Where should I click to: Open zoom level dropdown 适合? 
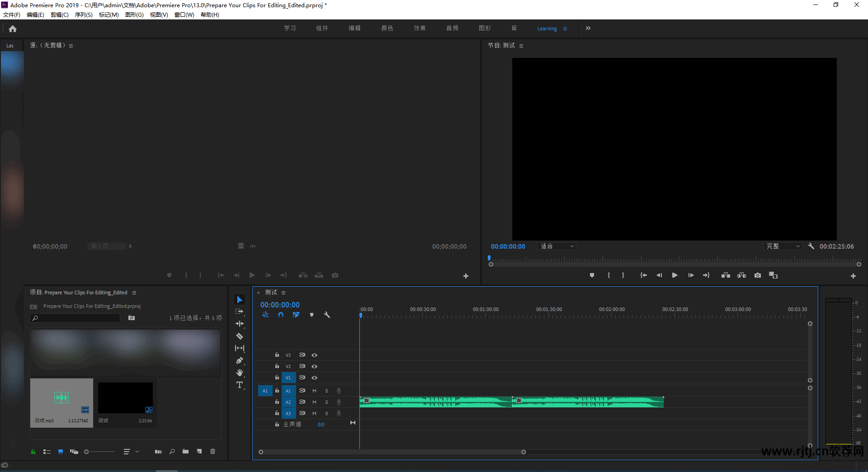click(557, 246)
